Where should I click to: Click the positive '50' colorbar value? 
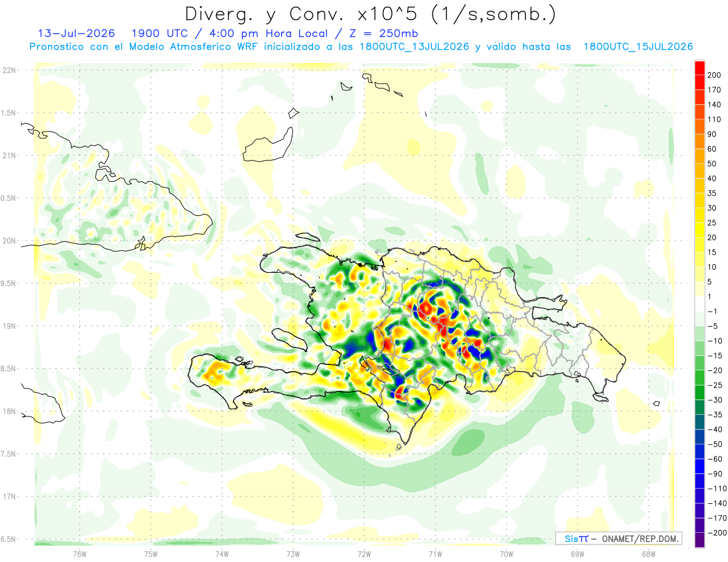coord(712,164)
